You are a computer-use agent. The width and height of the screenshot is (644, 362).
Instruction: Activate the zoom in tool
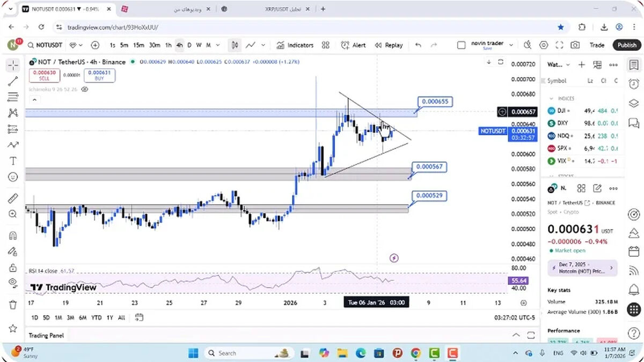pos(13,214)
